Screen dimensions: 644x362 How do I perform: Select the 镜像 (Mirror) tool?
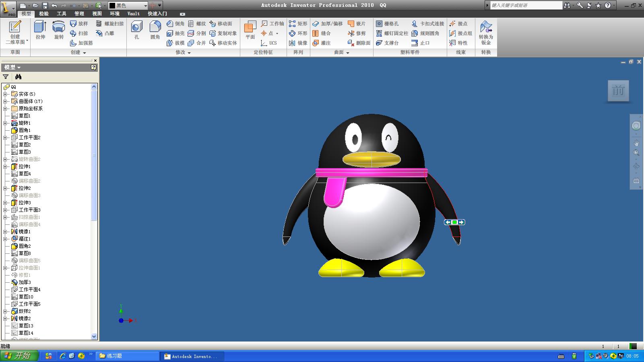298,43
